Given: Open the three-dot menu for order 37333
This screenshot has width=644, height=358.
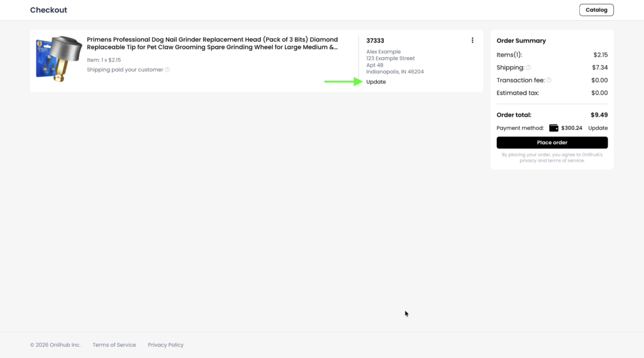Looking at the screenshot, I should (472, 40).
